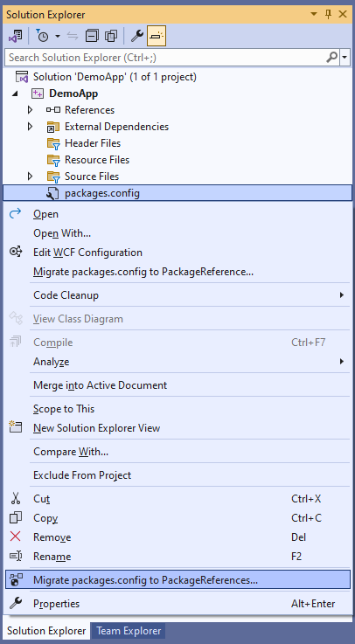The width and height of the screenshot is (355, 644).
Task: Open Properties via the toolbar wrench icon
Action: point(136,36)
